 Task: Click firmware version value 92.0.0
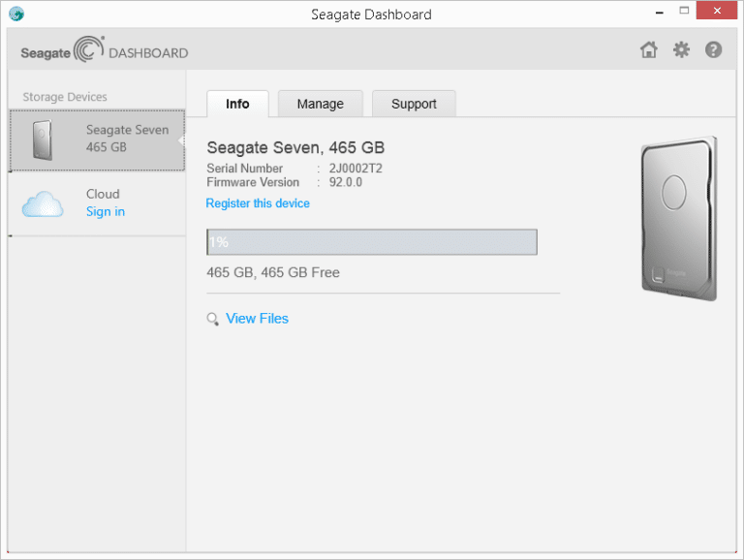pyautogui.click(x=346, y=182)
